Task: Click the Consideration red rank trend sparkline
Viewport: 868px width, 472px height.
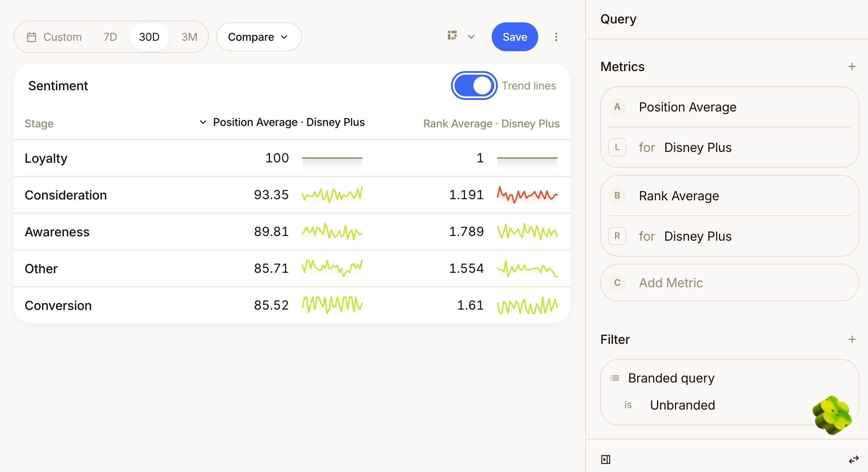Action: pos(527,195)
